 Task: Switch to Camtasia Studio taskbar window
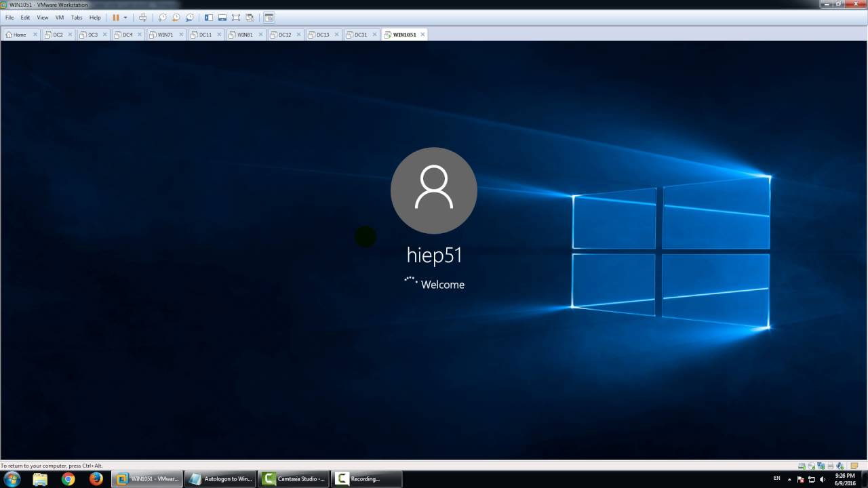[x=293, y=479]
